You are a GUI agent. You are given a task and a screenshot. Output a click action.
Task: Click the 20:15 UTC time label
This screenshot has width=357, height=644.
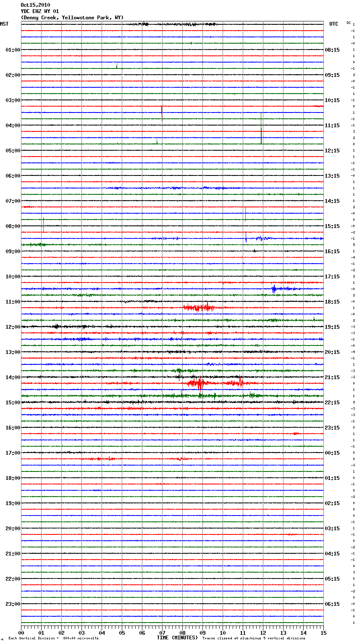click(x=332, y=352)
